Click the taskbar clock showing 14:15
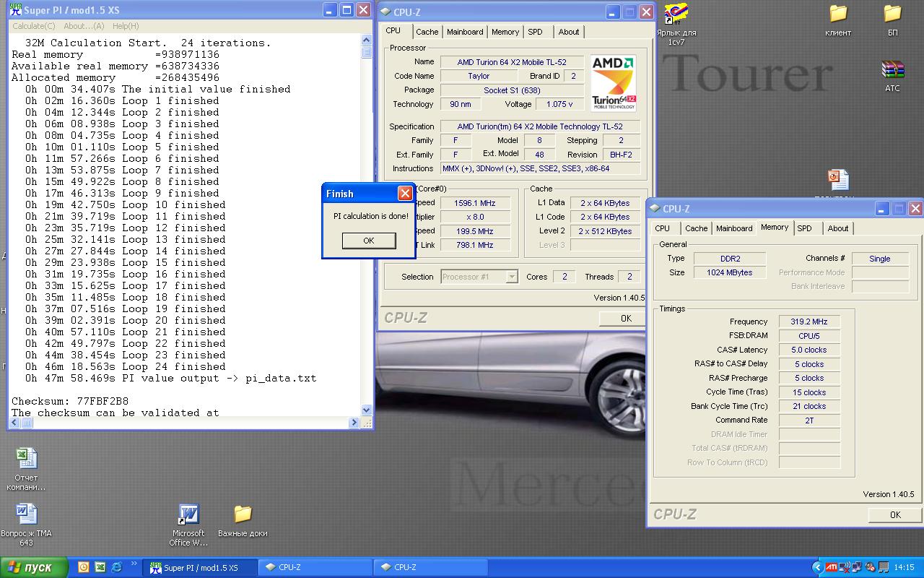 point(904,567)
